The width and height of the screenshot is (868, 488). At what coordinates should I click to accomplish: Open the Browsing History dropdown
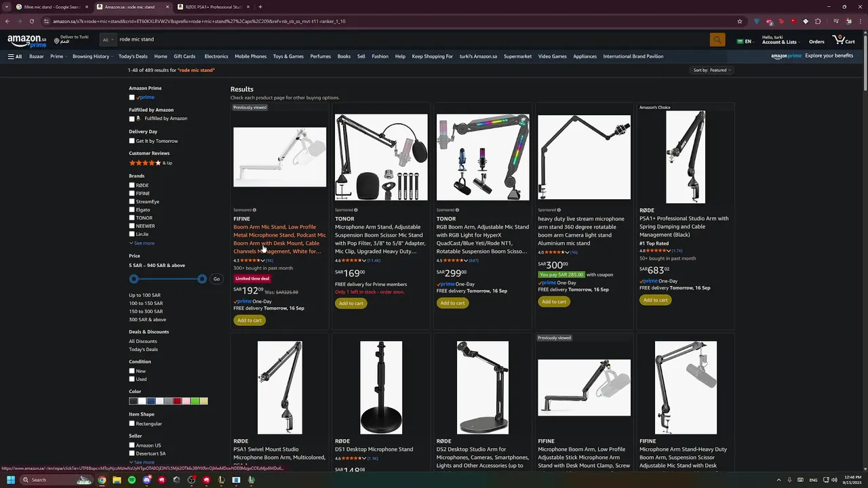click(x=93, y=56)
